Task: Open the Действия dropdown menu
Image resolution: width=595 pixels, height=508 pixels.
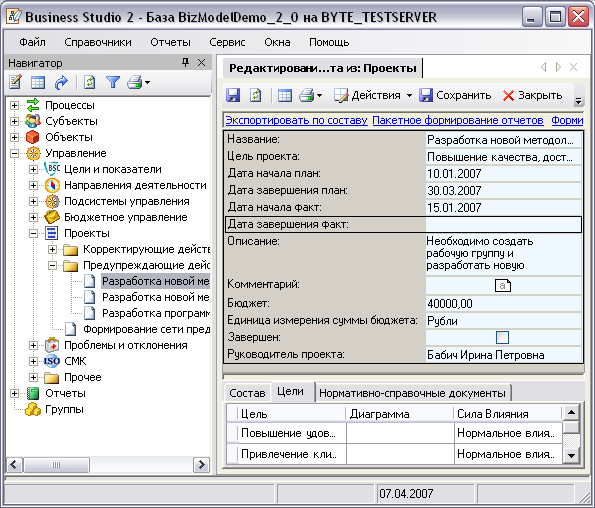Action: [373, 95]
